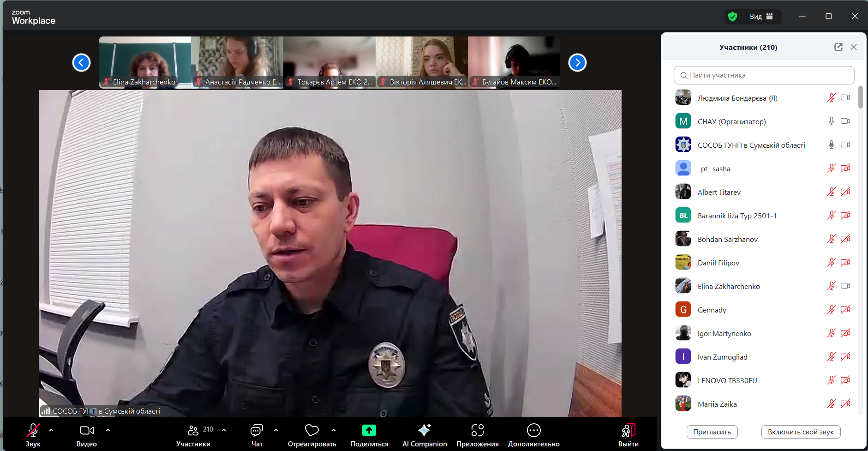
Task: Open the Apps icon in toolbar
Action: (x=477, y=431)
